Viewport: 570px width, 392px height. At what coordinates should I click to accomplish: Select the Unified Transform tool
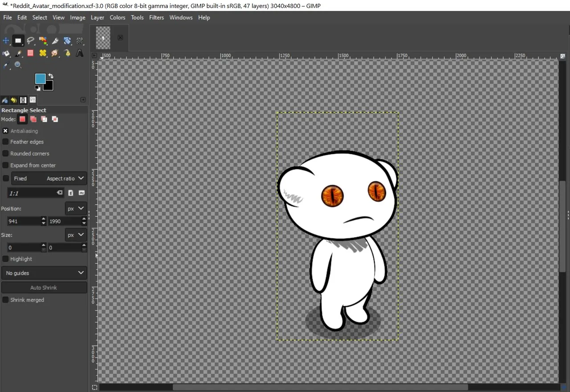[67, 41]
